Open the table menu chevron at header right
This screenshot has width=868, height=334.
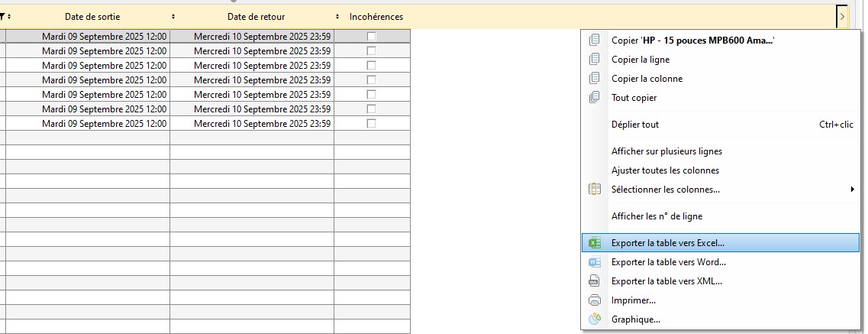(841, 16)
